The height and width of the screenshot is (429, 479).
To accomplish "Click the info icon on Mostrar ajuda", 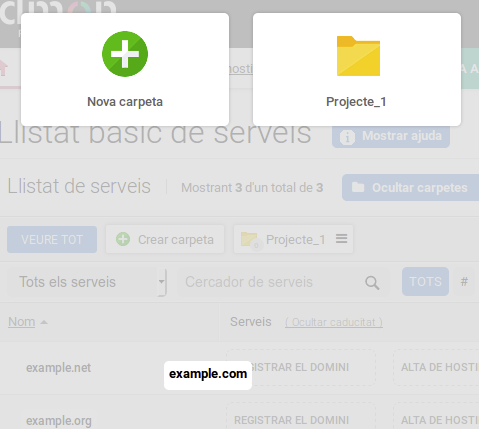I will pos(347,137).
